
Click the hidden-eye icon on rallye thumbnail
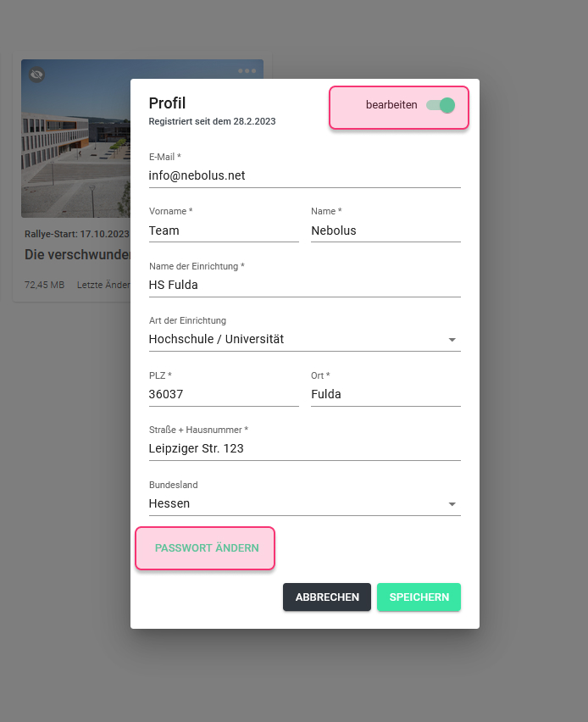pos(36,75)
